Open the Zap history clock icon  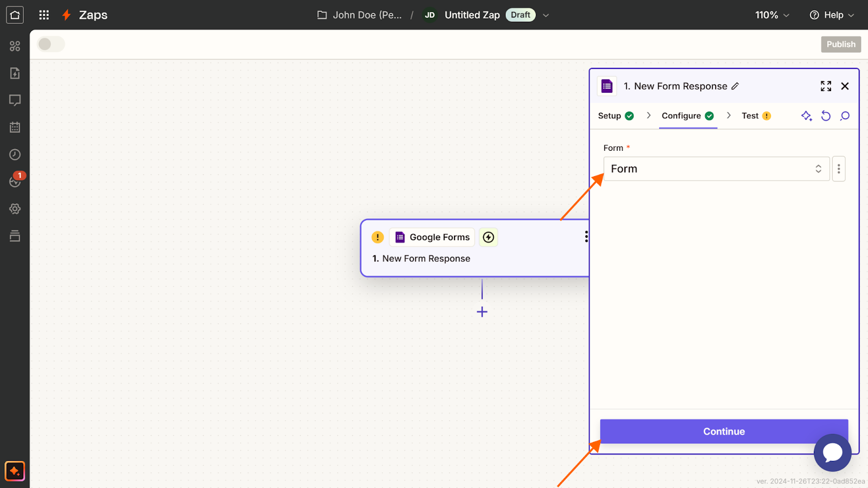[x=15, y=155]
